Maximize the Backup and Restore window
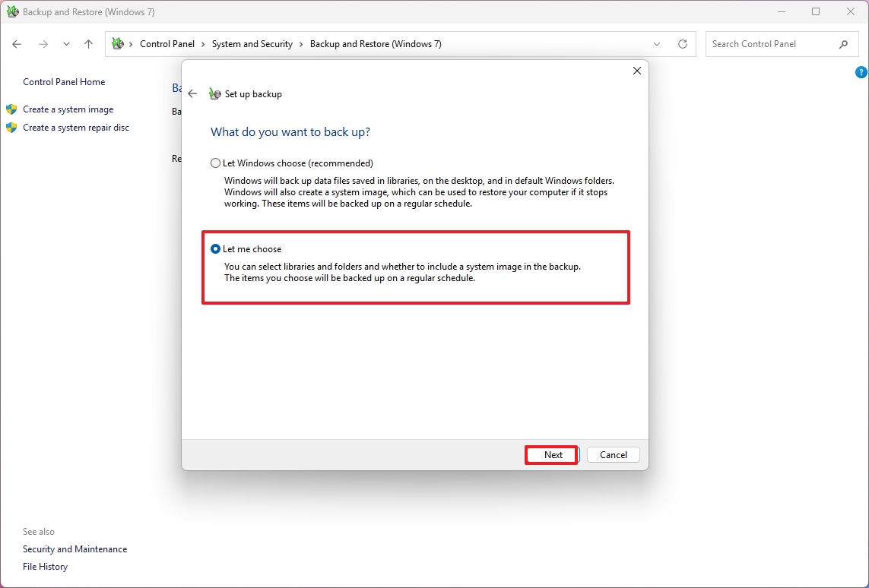This screenshot has width=869, height=588. point(816,11)
